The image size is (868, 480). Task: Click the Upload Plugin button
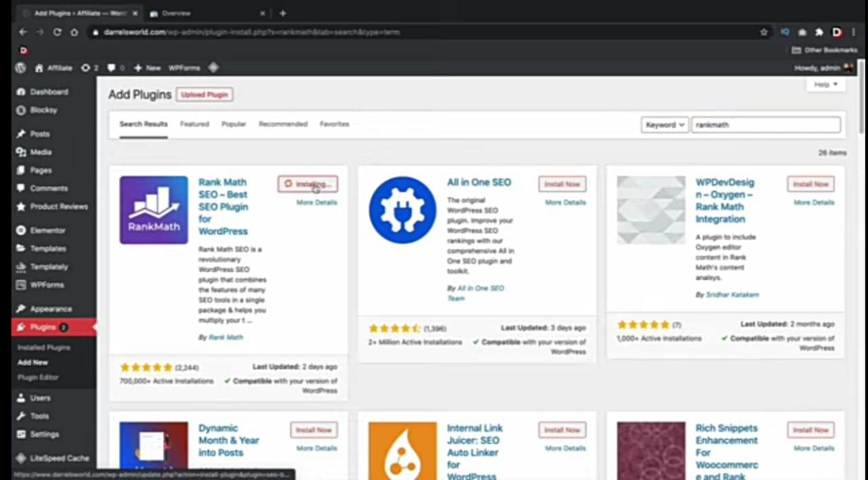(x=204, y=94)
